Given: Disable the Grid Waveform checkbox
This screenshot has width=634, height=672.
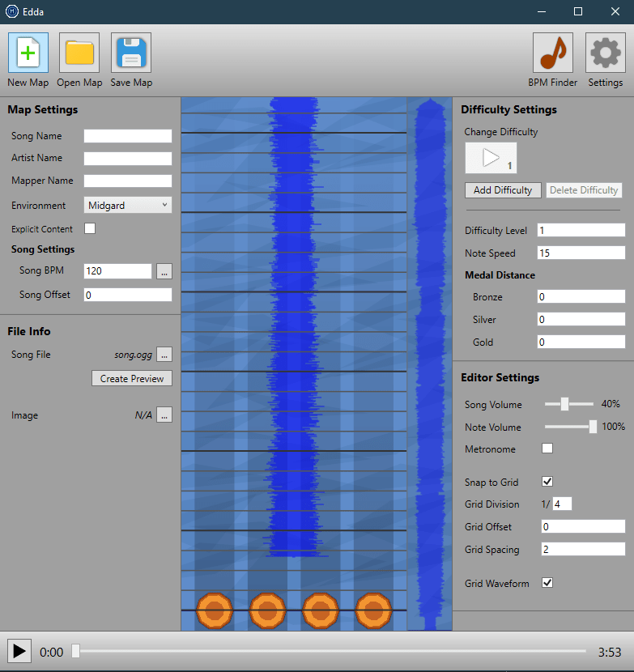Looking at the screenshot, I should (x=547, y=582).
